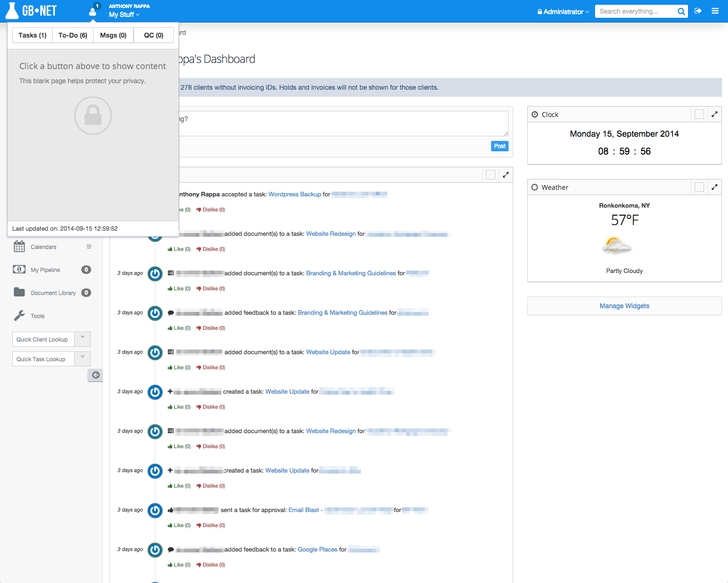Image resolution: width=728 pixels, height=583 pixels.
Task: Open My Pipeline in the sidebar
Action: [45, 270]
